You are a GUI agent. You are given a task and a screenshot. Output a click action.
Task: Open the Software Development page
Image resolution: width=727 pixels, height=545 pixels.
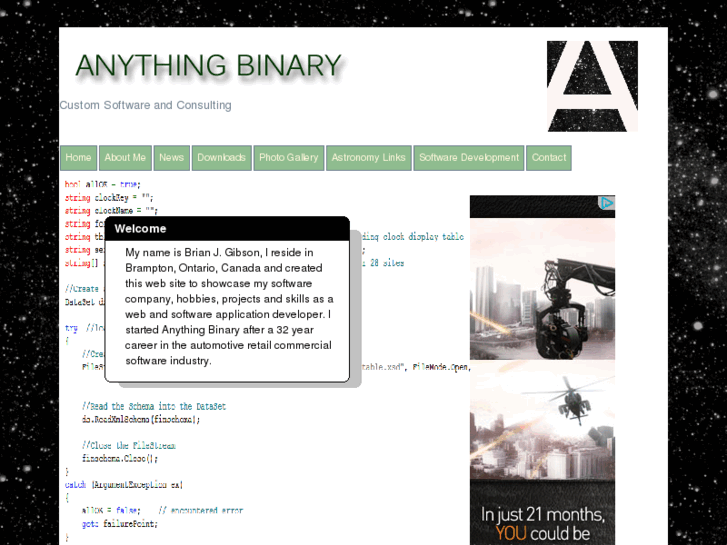coord(469,158)
